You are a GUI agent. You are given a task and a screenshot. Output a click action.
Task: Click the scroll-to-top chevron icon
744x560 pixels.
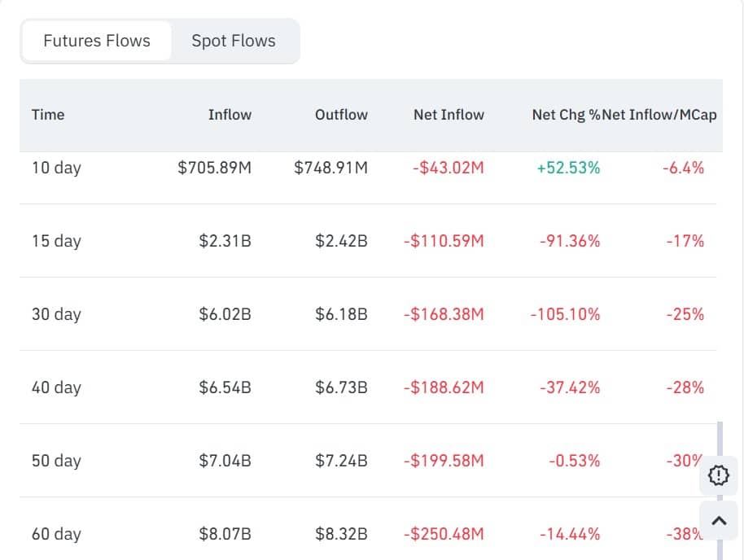pyautogui.click(x=719, y=519)
